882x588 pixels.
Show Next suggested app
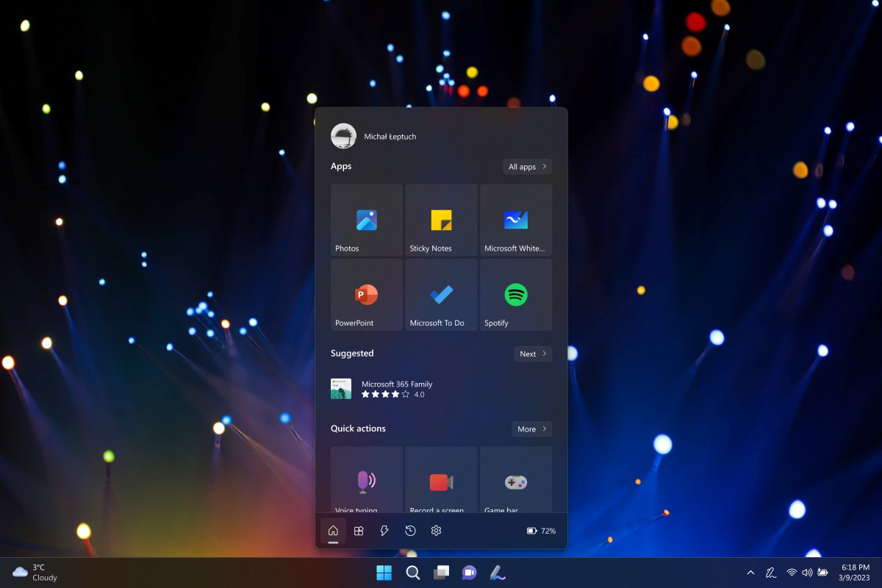(x=533, y=354)
